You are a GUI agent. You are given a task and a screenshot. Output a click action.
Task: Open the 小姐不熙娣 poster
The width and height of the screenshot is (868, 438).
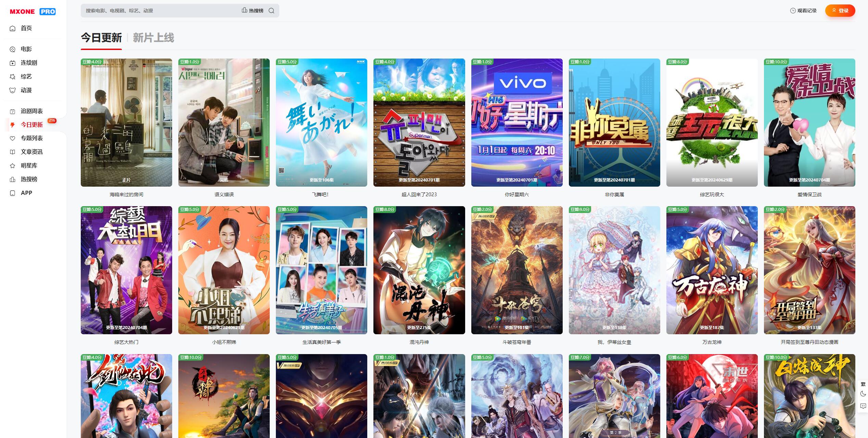point(224,270)
